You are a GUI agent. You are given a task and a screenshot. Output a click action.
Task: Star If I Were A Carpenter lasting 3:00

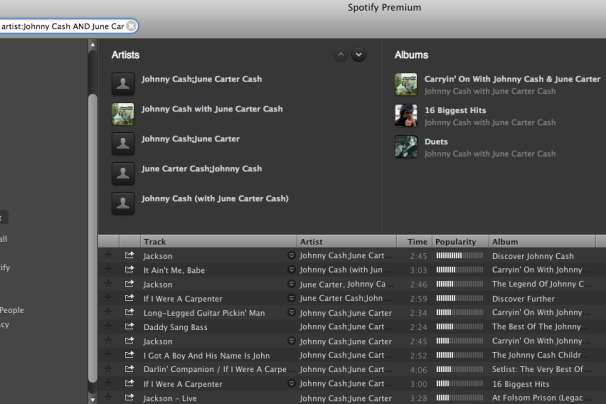[109, 384]
